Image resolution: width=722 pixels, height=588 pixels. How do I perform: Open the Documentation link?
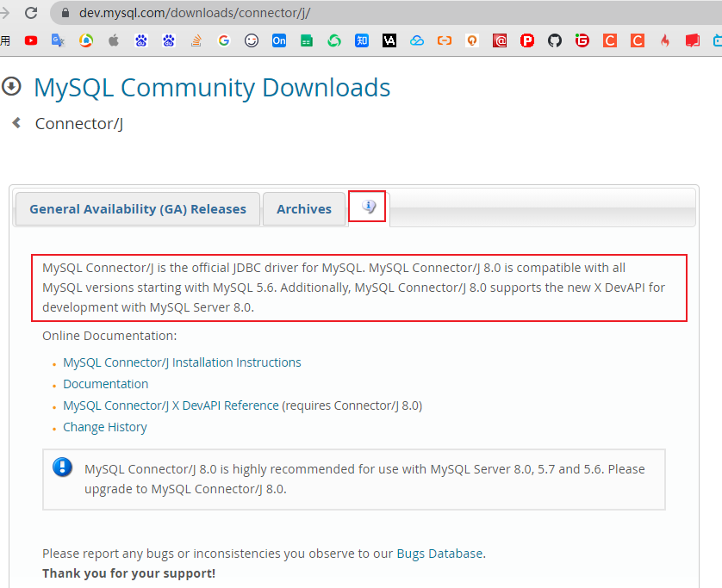point(105,384)
